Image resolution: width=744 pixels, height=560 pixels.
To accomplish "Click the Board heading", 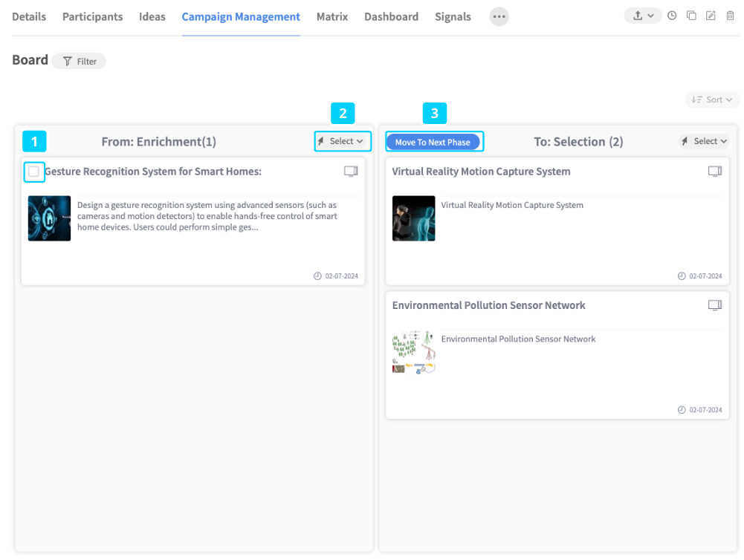I will tap(30, 60).
